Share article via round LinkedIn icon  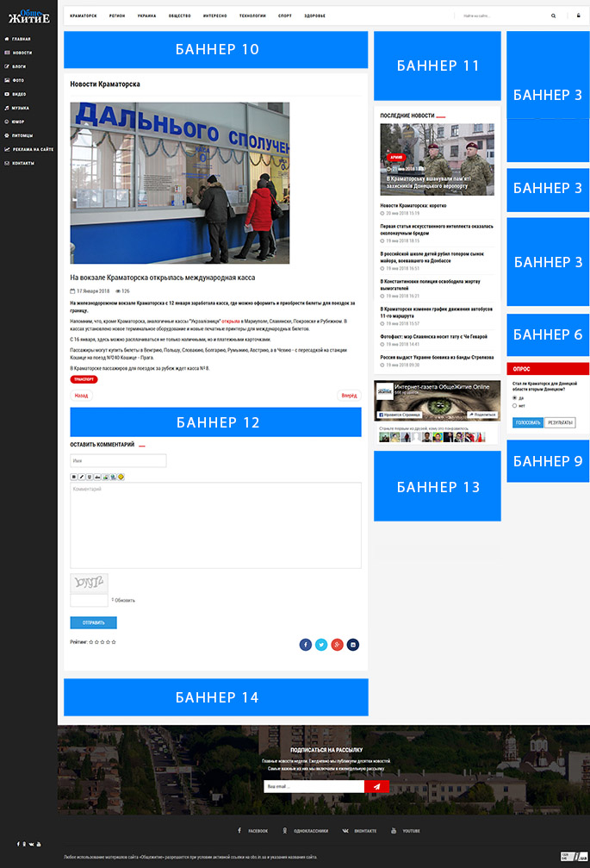click(x=353, y=644)
